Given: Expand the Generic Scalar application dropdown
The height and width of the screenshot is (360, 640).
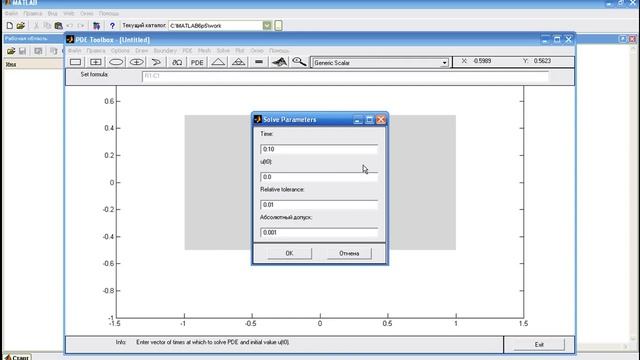Looking at the screenshot, I should [444, 63].
